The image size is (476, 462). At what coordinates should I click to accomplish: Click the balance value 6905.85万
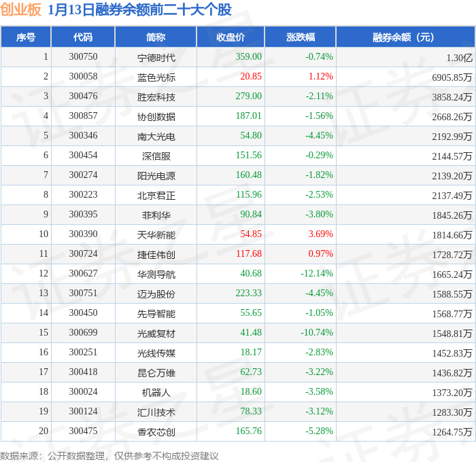pyautogui.click(x=452, y=77)
